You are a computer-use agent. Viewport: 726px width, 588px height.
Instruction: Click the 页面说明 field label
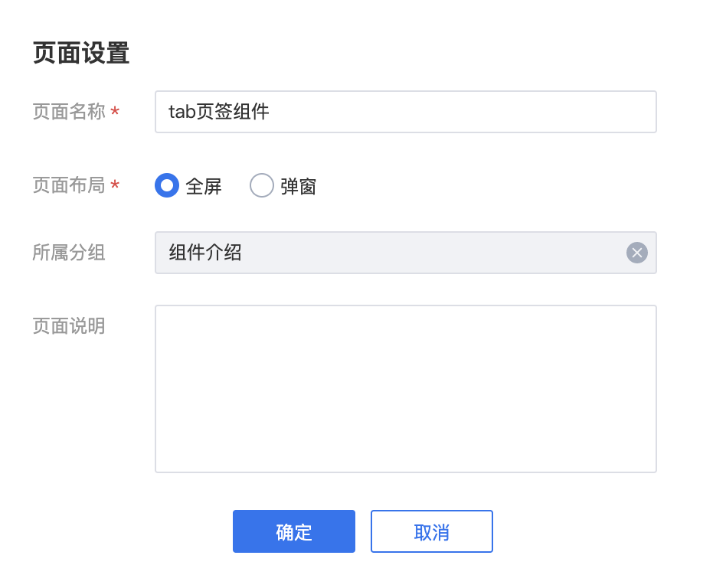[x=69, y=326]
